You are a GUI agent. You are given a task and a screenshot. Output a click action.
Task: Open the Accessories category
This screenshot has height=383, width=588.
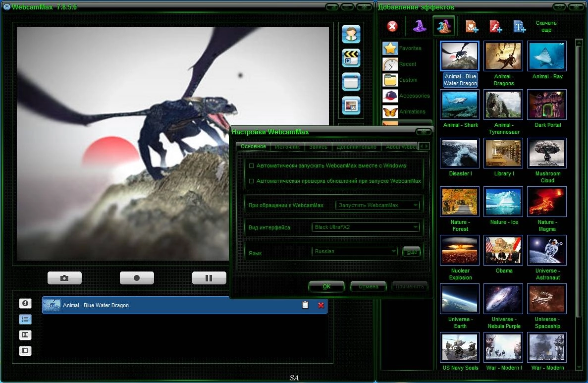coord(407,96)
